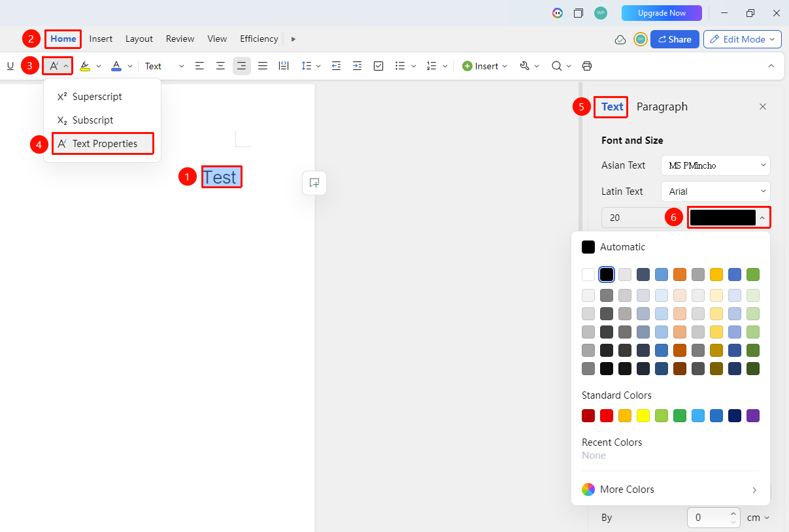The height and width of the screenshot is (532, 789).
Task: Click the cloud sync icon
Action: (620, 40)
